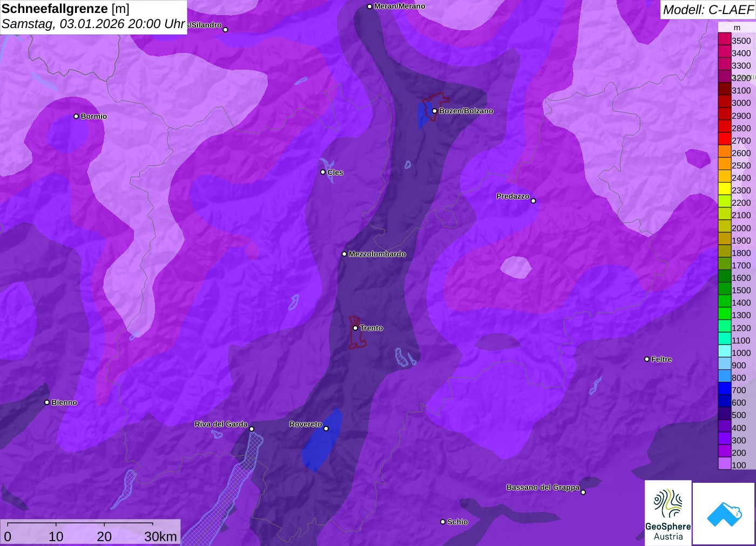Click the 300 value in legend
Screen dimensions: 756x546
pyautogui.click(x=739, y=440)
